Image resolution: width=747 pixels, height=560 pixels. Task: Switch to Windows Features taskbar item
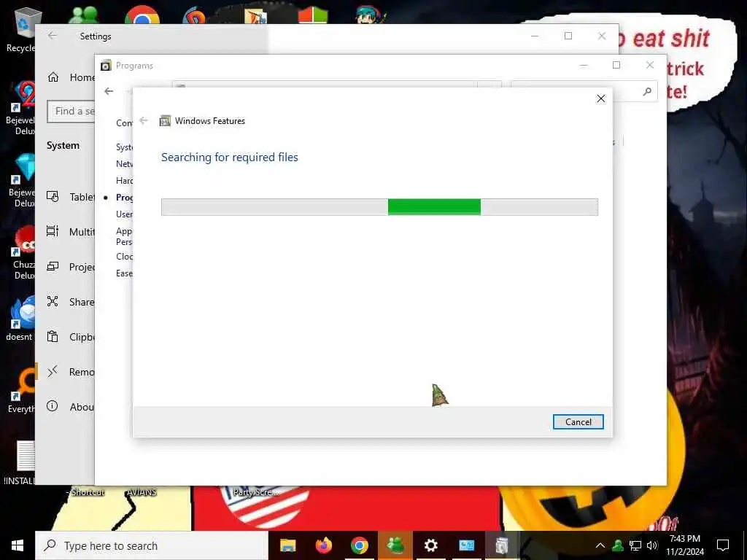tap(502, 545)
